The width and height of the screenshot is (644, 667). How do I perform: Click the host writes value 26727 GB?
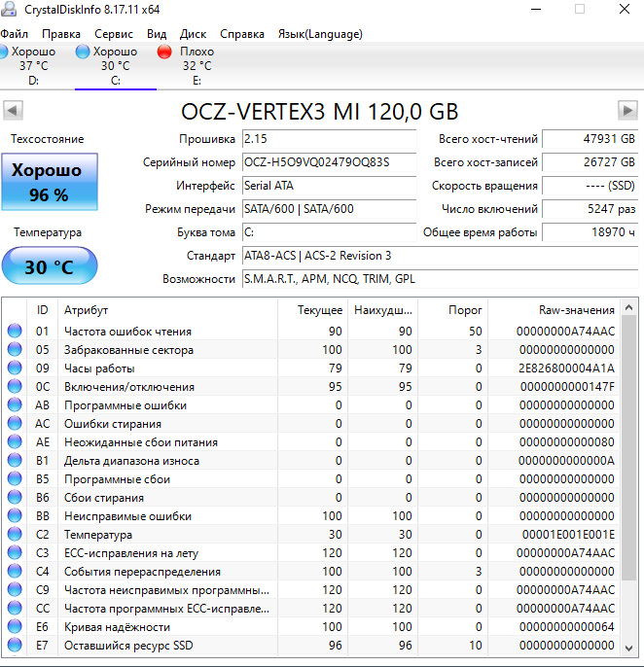[590, 162]
